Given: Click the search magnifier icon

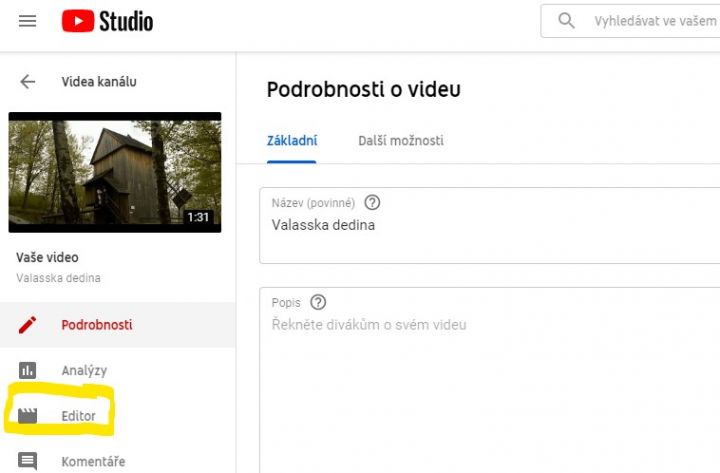Looking at the screenshot, I should 566,21.
